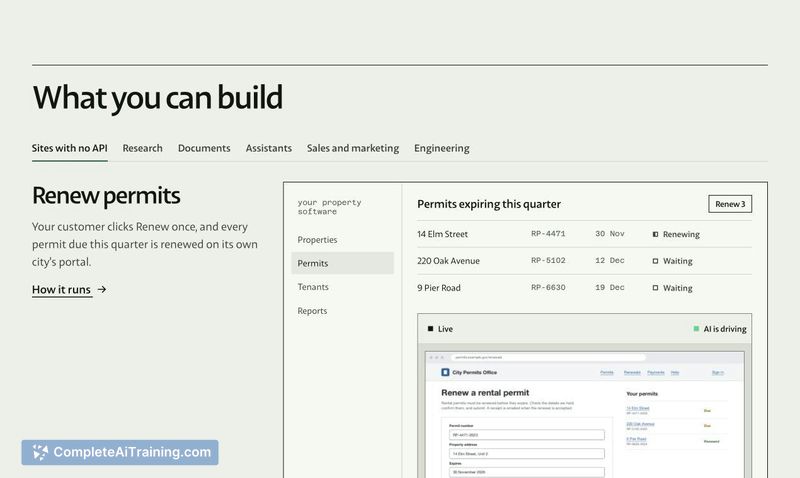
Task: Click the Waiting status icon for 9 Pier Road
Action: click(x=655, y=288)
